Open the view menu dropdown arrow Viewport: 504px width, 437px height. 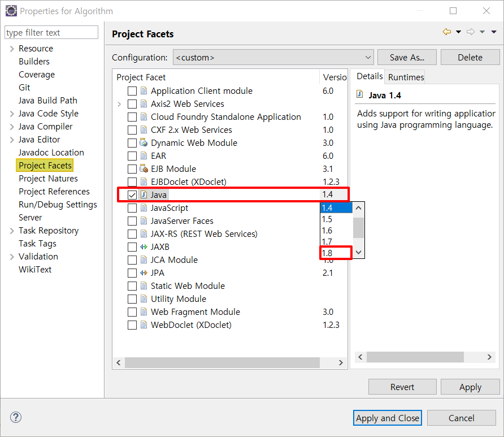(x=494, y=32)
